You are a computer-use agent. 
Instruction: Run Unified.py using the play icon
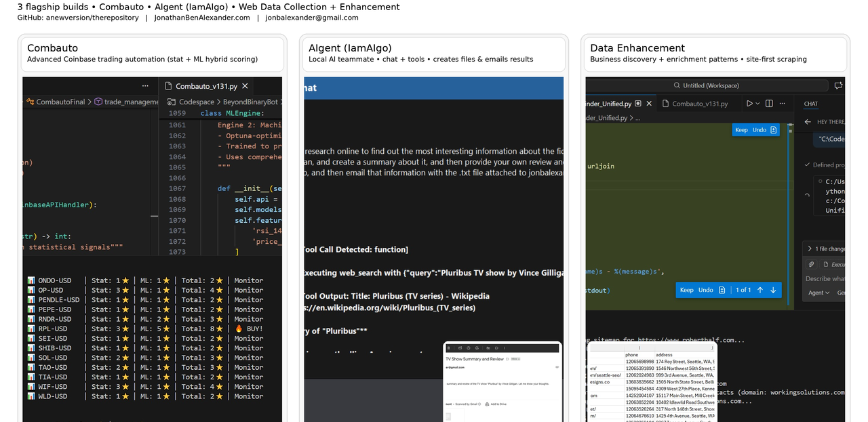(749, 104)
